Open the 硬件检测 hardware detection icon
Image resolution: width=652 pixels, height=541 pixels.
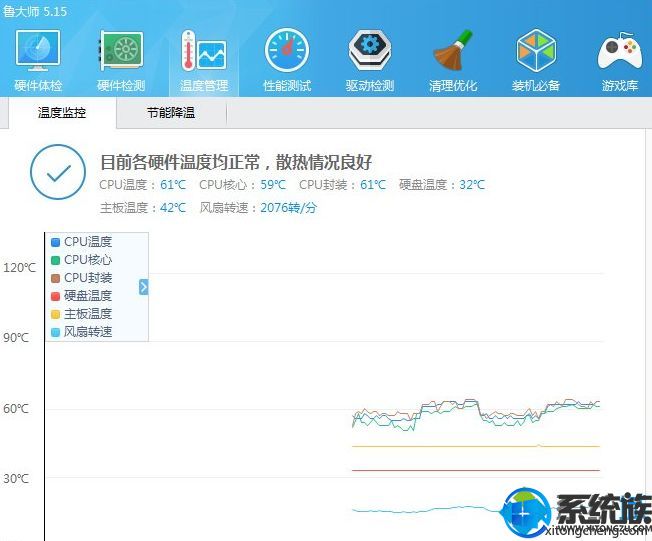121,60
